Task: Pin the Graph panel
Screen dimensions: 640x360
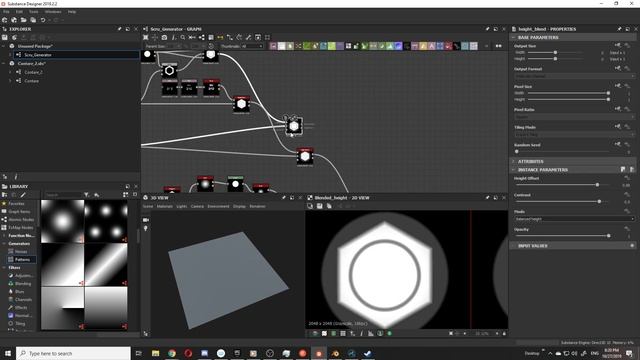Action: coord(487,29)
